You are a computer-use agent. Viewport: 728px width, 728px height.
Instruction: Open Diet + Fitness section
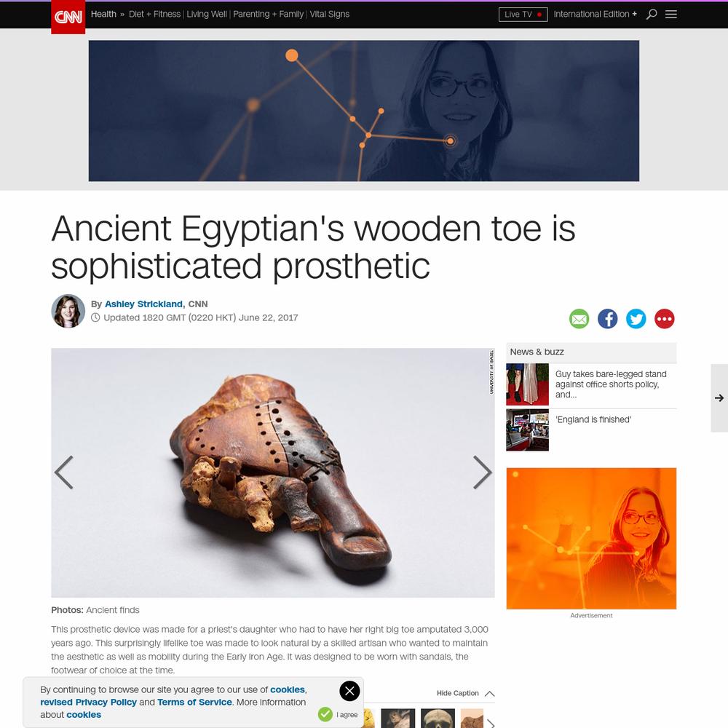coord(154,15)
